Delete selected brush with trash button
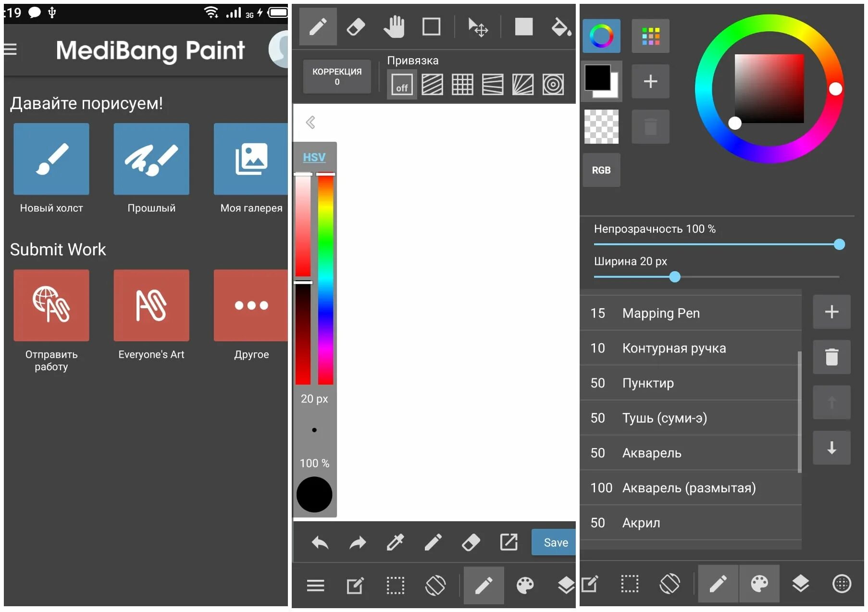 [x=831, y=357]
